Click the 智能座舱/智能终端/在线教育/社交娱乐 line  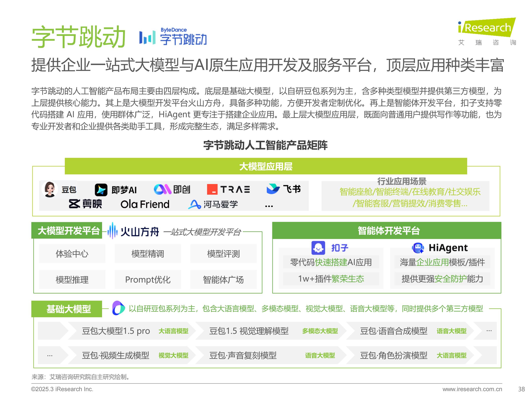tap(410, 192)
